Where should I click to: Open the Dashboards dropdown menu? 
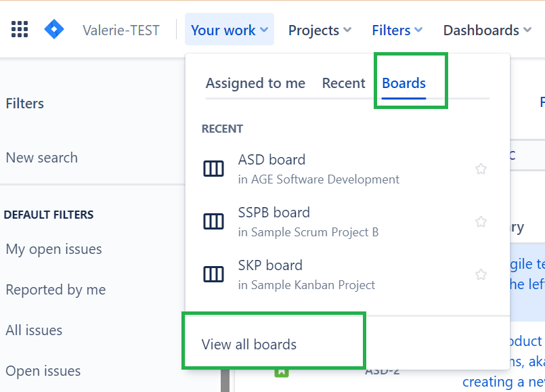487,30
